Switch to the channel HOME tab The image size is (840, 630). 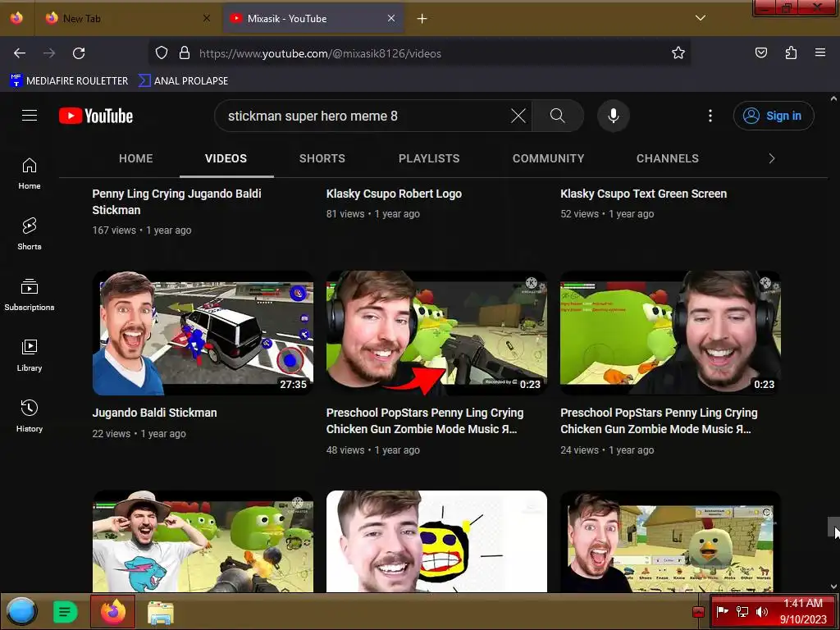(136, 158)
